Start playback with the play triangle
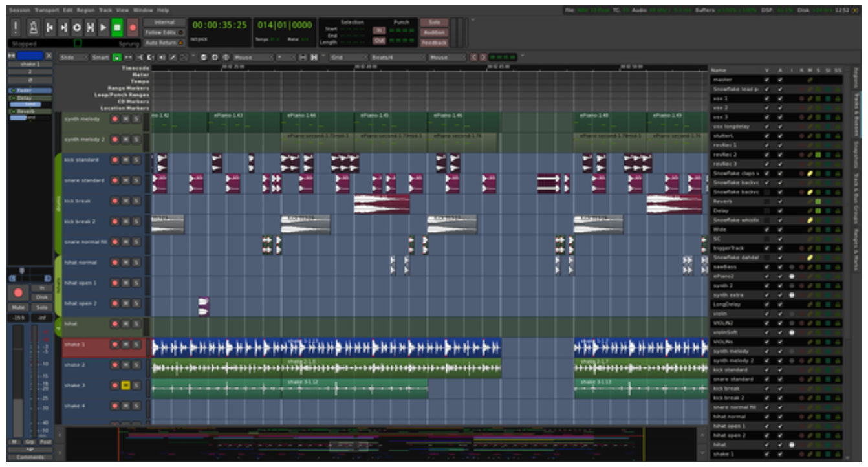Screen dimensions: 868x467 click(x=103, y=28)
